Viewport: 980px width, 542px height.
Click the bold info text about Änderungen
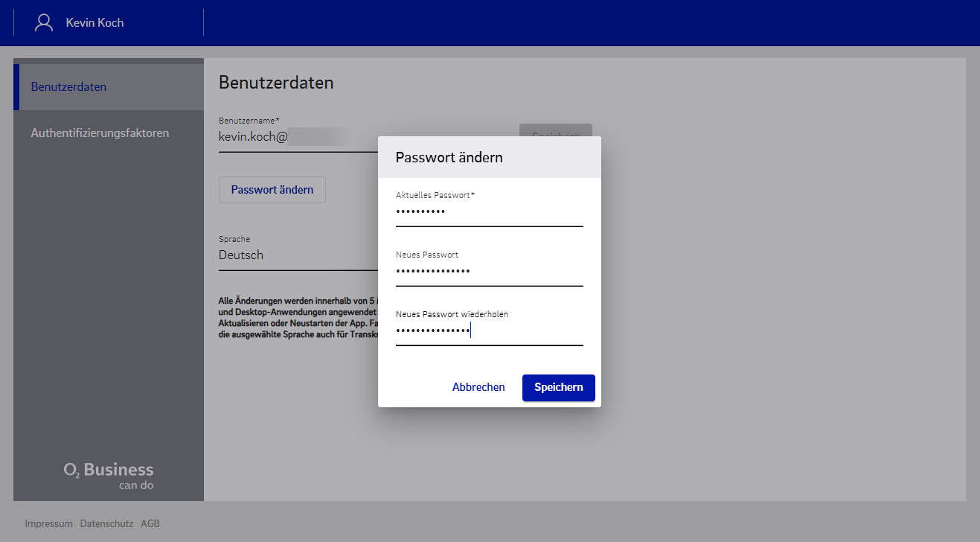click(x=298, y=319)
